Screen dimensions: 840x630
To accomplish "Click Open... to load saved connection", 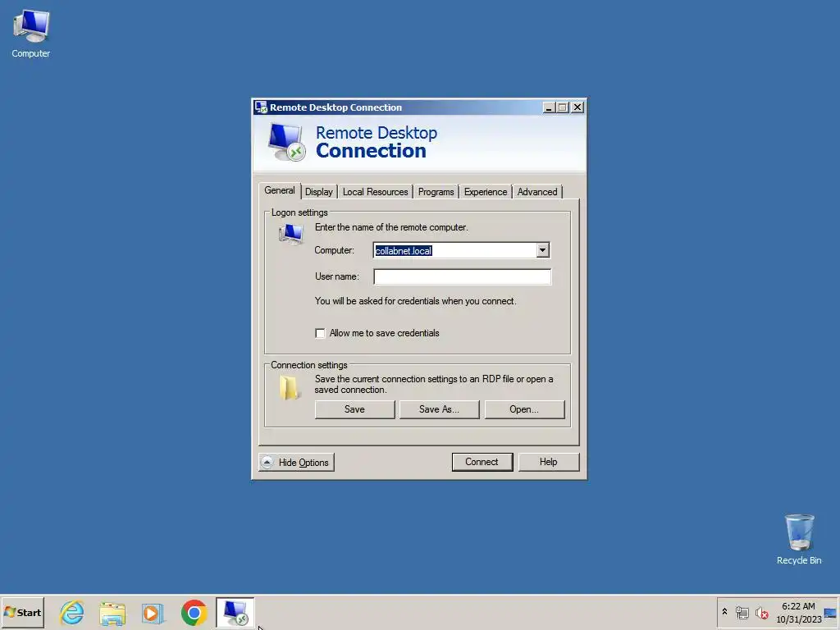I will coord(524,409).
